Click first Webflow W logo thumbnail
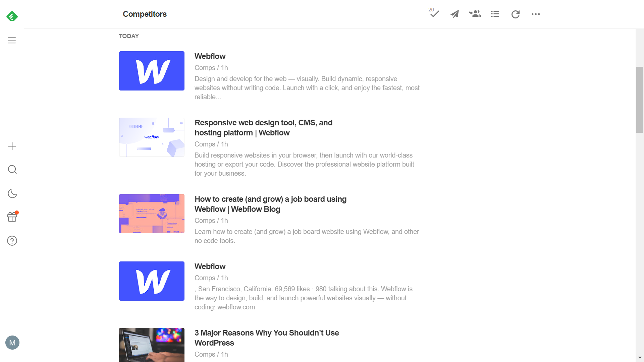 coord(152,71)
